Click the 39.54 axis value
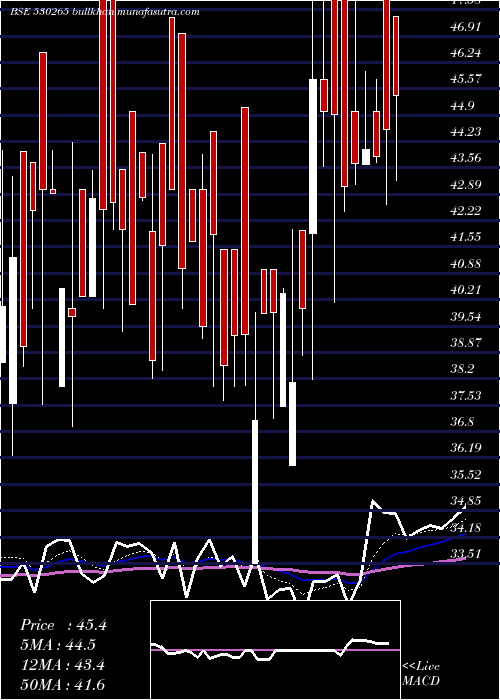 pos(466,317)
